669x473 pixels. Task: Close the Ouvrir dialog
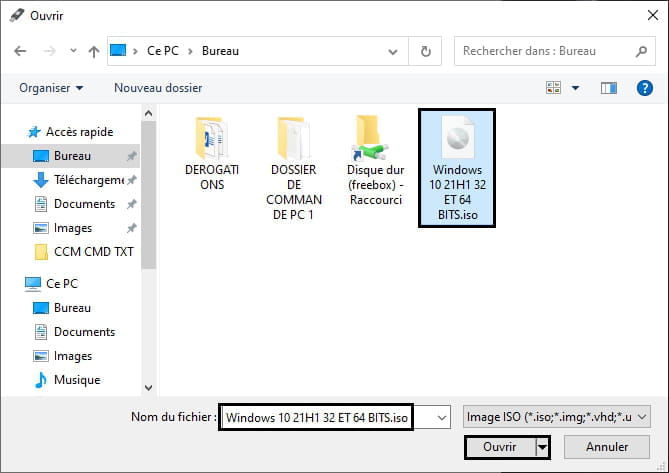pos(653,15)
